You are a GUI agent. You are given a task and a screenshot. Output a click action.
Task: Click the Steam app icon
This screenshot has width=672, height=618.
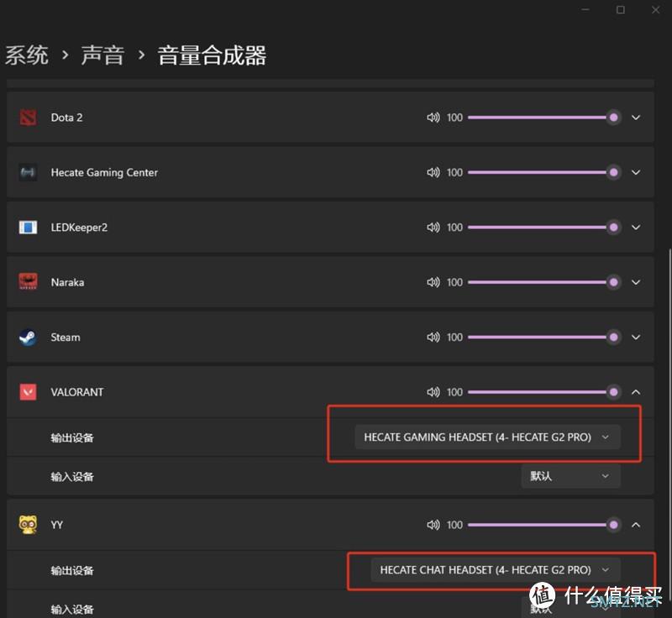(x=29, y=337)
